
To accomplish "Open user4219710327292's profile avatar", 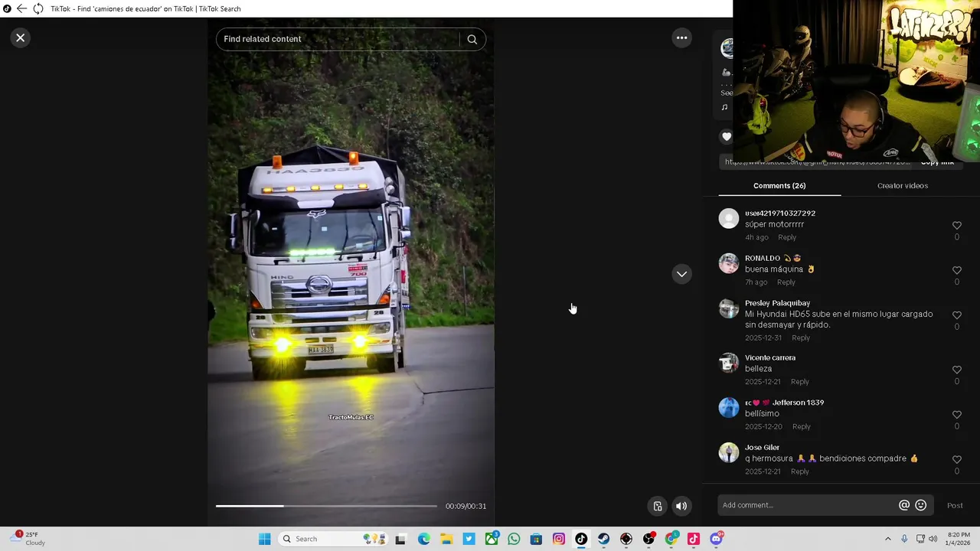I will pos(729,219).
